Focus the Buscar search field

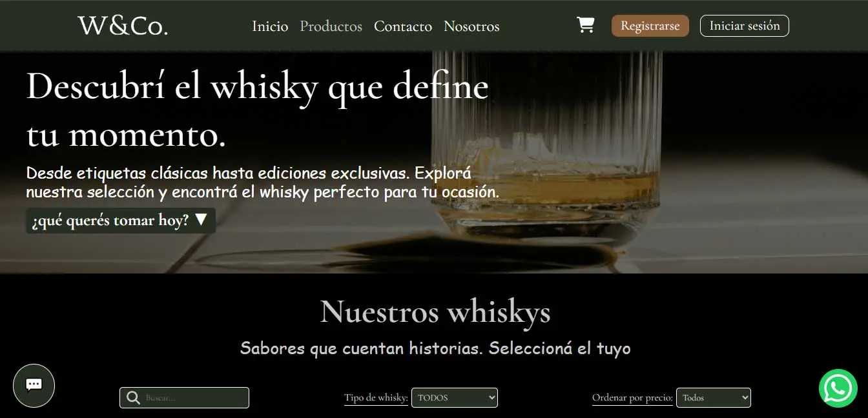pyautogui.click(x=184, y=398)
